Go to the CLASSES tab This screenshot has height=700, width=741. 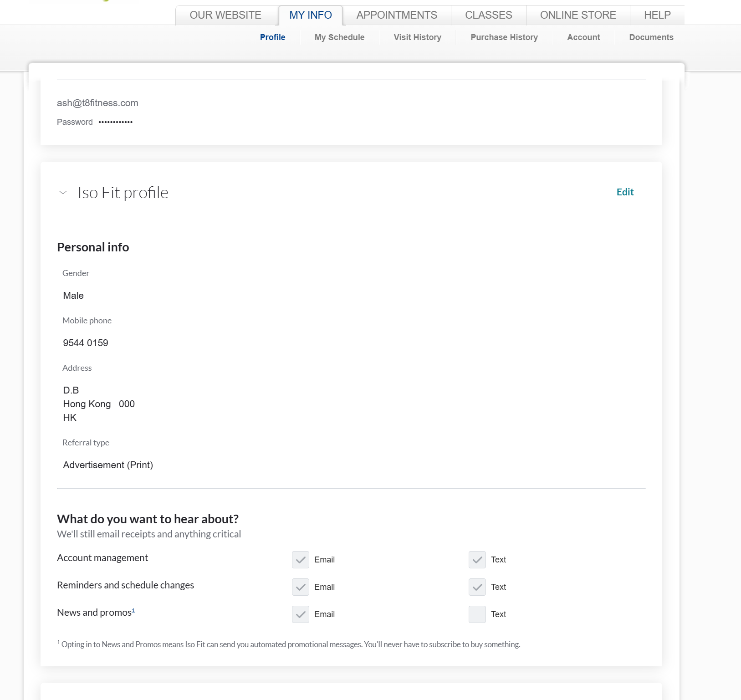(x=488, y=15)
